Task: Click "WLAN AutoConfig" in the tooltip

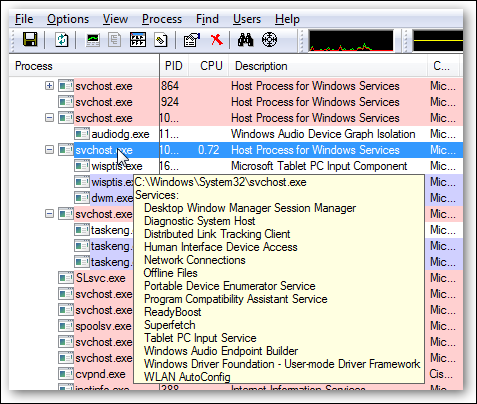Action: click(x=187, y=377)
